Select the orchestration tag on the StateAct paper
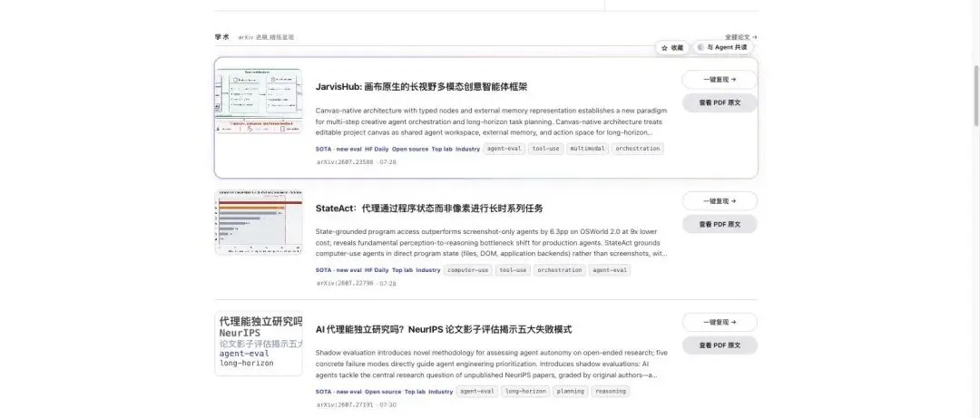The height and width of the screenshot is (418, 980). [560, 270]
